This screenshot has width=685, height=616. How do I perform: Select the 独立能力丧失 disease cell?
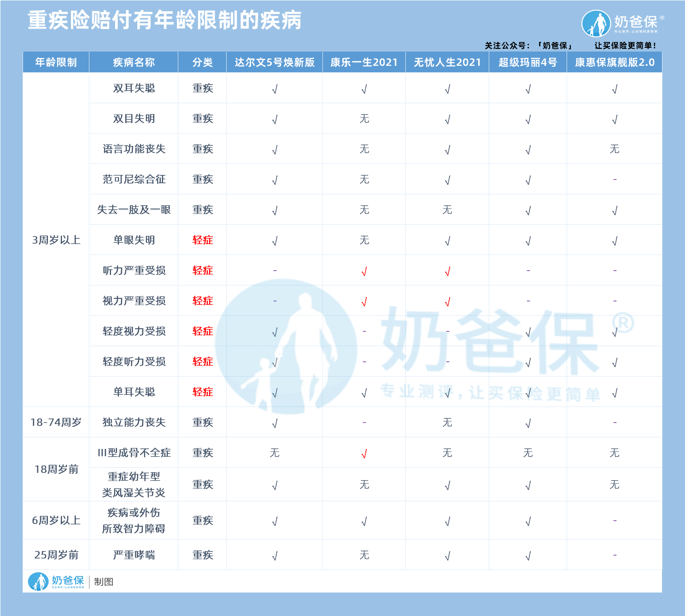pyautogui.click(x=134, y=422)
